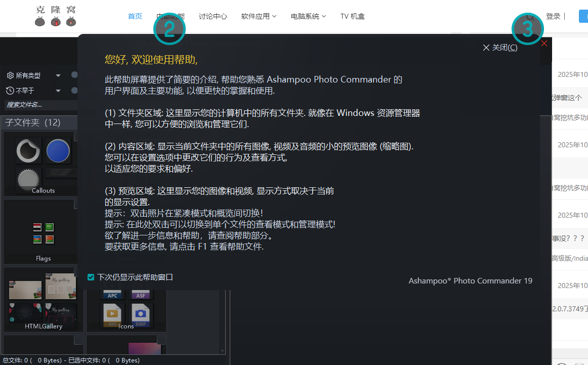Viewport: 588px width, 365px height.
Task: Click the 登录 link
Action: click(x=553, y=16)
